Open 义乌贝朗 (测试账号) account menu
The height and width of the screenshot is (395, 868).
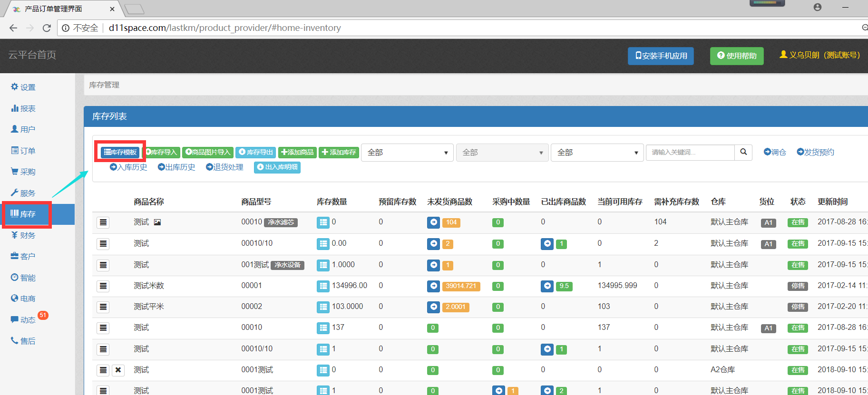(x=819, y=55)
